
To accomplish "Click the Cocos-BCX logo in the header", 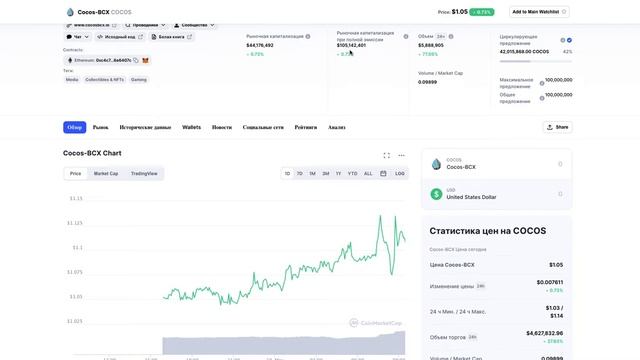I will click(70, 12).
